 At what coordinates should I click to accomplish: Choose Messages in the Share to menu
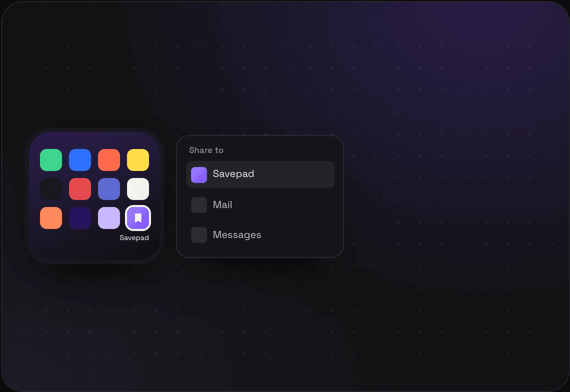click(260, 235)
